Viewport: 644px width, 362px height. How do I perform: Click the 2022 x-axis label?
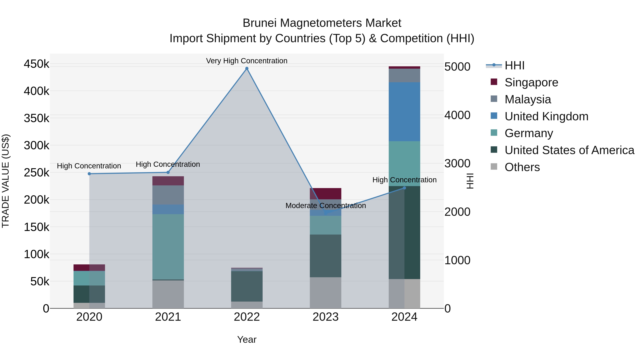tap(247, 317)
